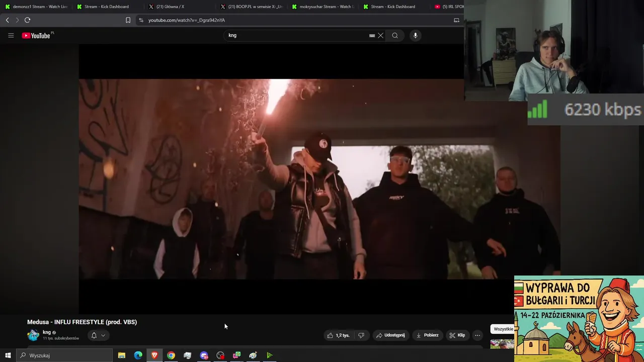Image resolution: width=644 pixels, height=362 pixels.
Task: Switch to the (5) IRL YouTube tab
Action: pyautogui.click(x=449, y=7)
